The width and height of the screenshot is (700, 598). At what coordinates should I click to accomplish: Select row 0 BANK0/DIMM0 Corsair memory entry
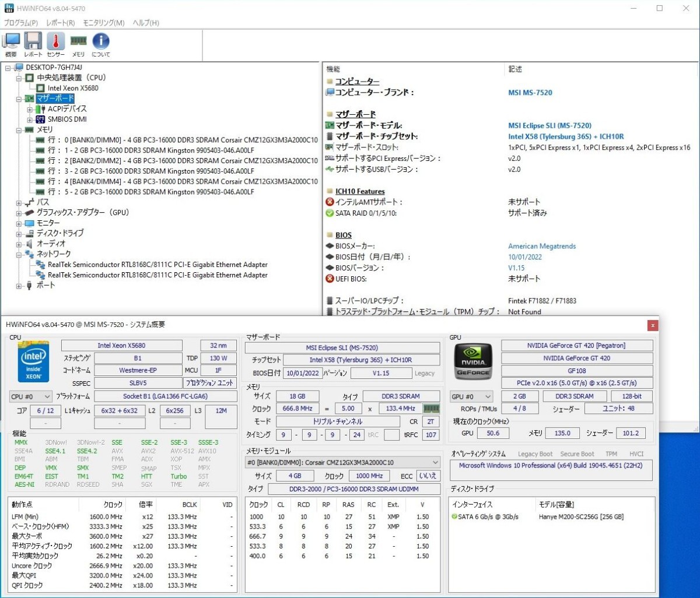(x=183, y=140)
